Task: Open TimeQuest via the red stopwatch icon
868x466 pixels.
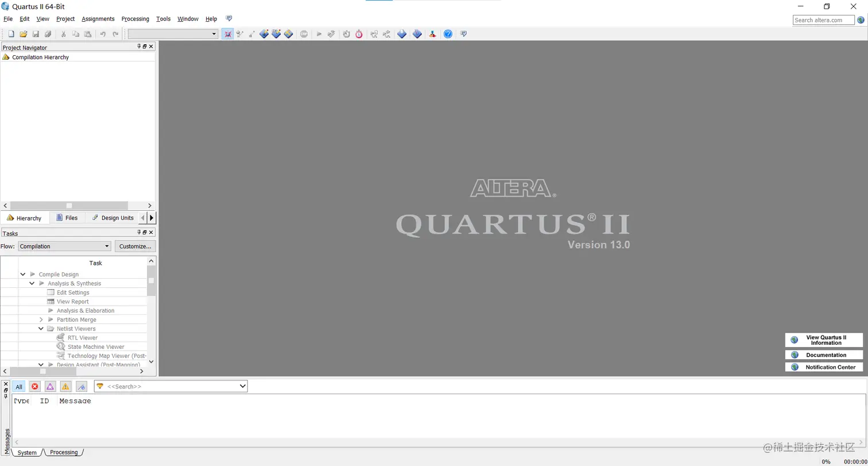Action: coord(359,34)
